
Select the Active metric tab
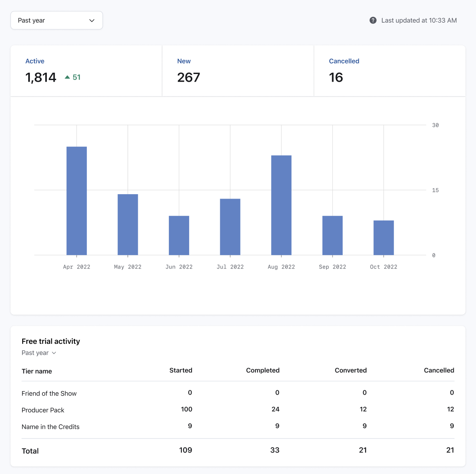pyautogui.click(x=86, y=71)
